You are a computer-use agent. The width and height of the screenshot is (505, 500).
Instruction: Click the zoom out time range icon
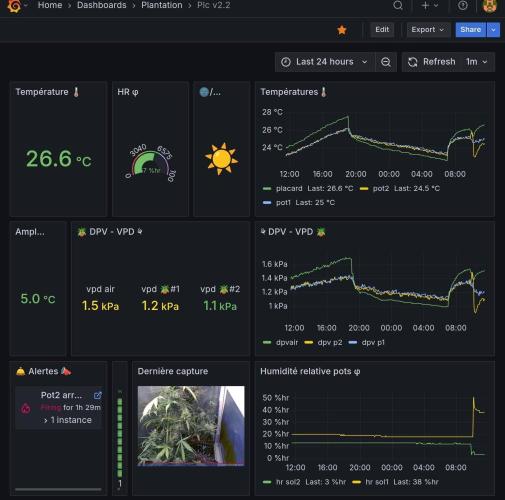pyautogui.click(x=386, y=62)
